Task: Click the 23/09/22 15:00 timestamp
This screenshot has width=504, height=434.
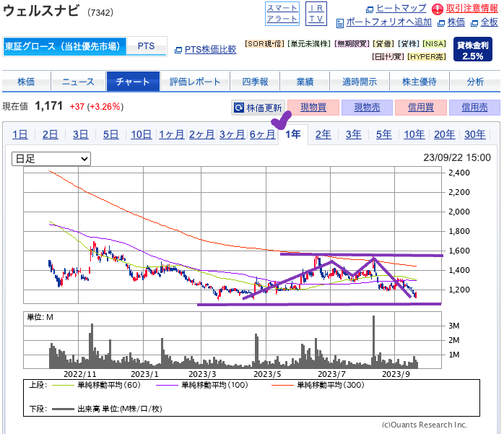Action: [457, 158]
